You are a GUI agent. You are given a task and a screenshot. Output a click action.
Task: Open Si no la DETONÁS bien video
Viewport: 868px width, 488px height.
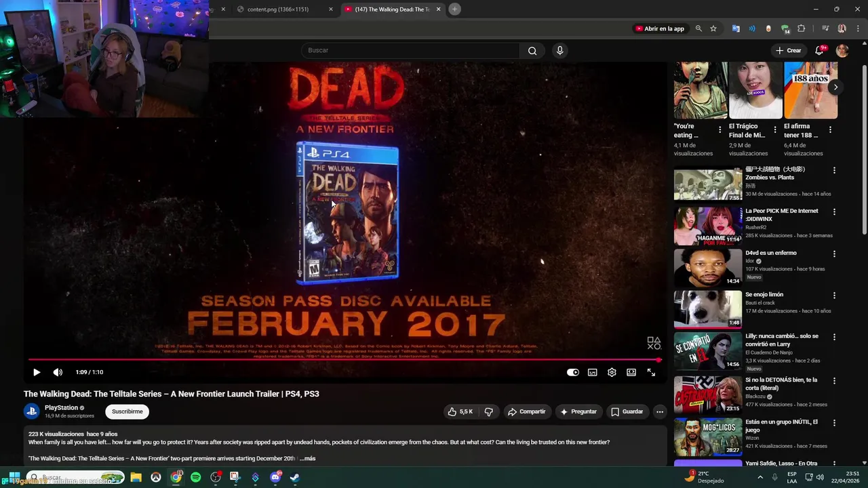click(708, 395)
